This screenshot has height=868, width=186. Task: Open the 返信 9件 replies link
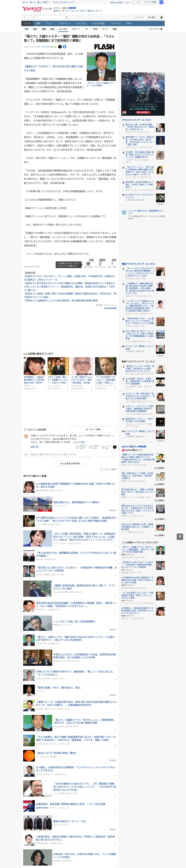[34, 447]
